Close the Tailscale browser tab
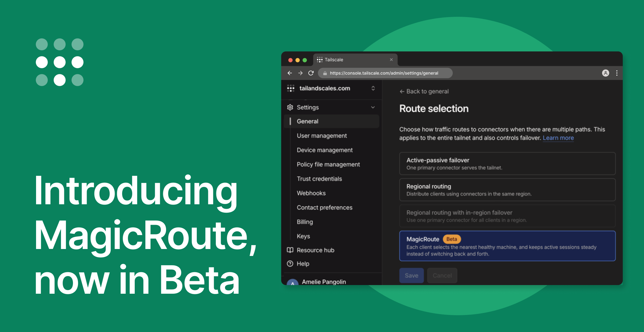The width and height of the screenshot is (644, 332). [391, 60]
